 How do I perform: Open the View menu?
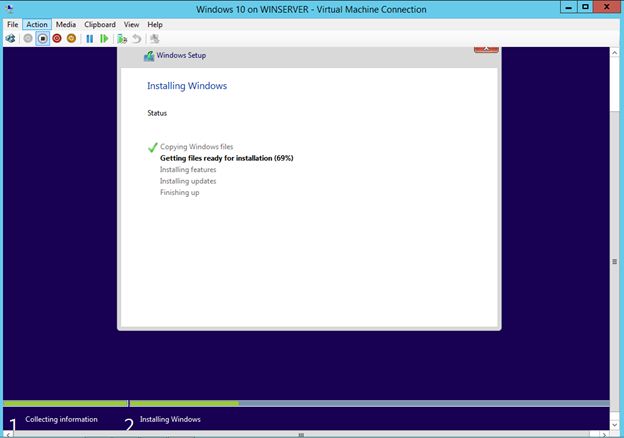click(131, 25)
